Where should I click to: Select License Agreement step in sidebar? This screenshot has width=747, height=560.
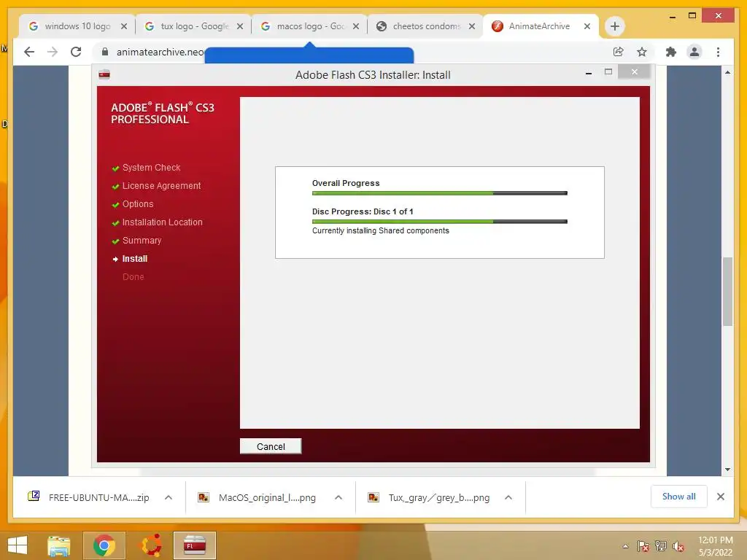pyautogui.click(x=161, y=186)
